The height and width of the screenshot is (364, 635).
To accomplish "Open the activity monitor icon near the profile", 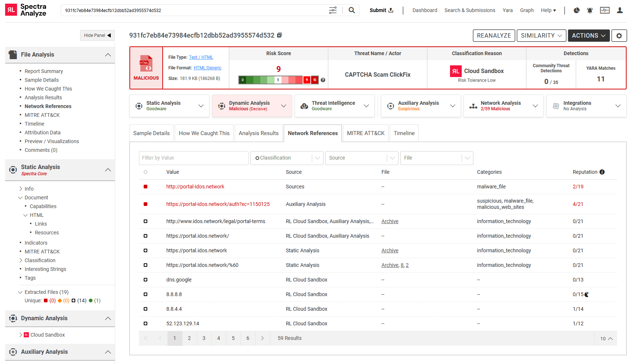I will pos(605,10).
